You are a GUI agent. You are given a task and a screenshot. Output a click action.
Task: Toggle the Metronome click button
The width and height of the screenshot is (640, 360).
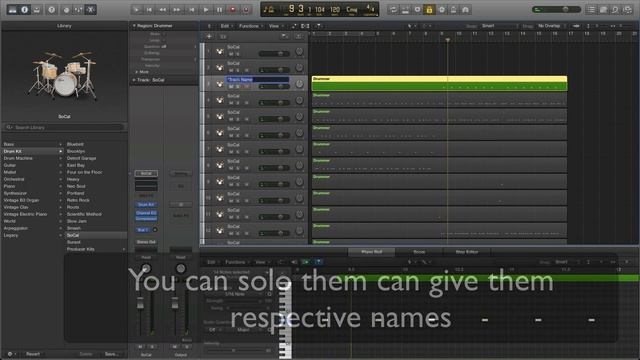click(x=453, y=9)
